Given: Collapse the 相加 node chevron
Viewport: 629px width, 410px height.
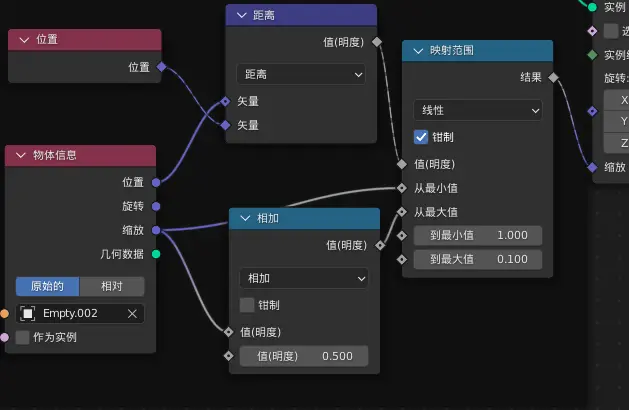Looking at the screenshot, I should coord(245,218).
